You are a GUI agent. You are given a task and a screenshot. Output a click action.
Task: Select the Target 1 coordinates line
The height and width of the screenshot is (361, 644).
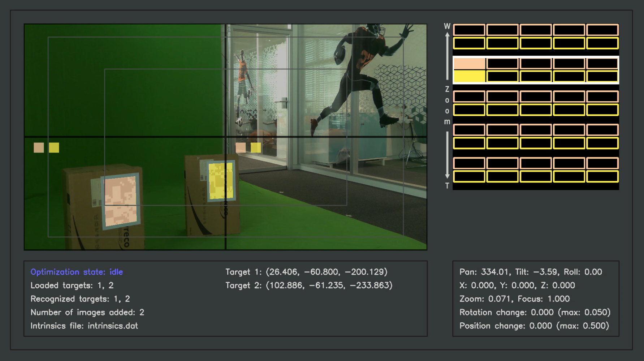(306, 272)
